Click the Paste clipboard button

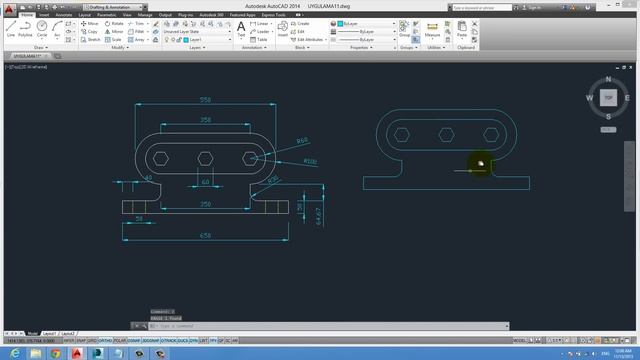[462, 29]
